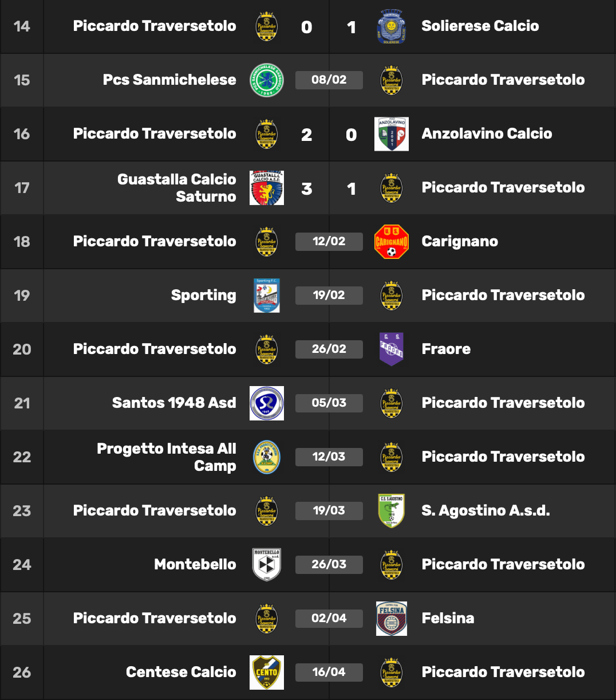Select the Guastalla Calcio Saturno crest
Image resolution: width=616 pixels, height=700 pixels.
[x=267, y=188]
